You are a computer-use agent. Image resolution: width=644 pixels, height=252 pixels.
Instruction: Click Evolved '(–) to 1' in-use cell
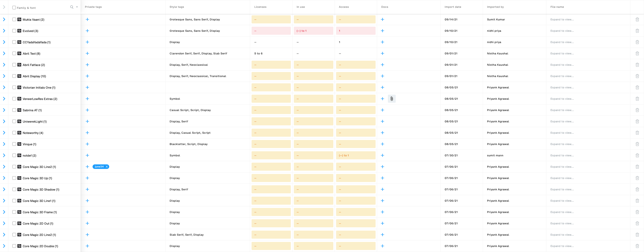[x=313, y=31]
